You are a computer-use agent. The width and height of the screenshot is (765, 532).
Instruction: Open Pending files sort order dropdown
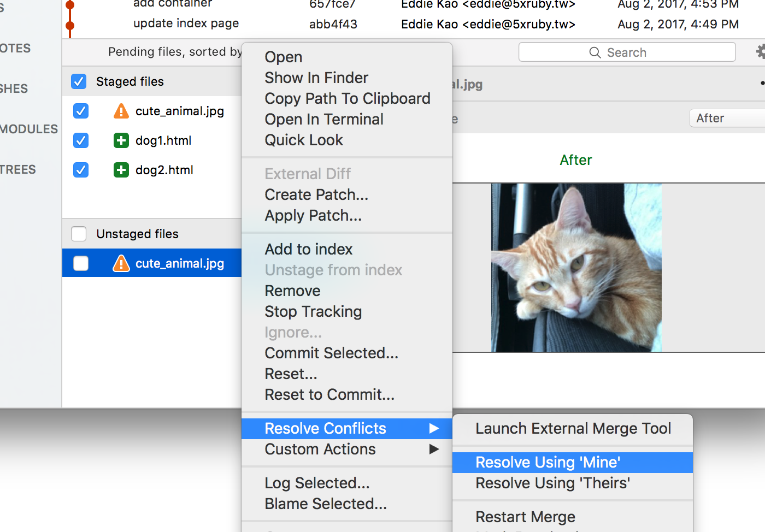175,52
